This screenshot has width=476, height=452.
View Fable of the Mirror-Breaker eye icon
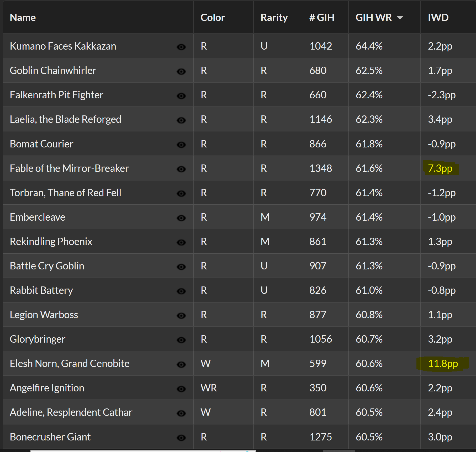(x=181, y=169)
